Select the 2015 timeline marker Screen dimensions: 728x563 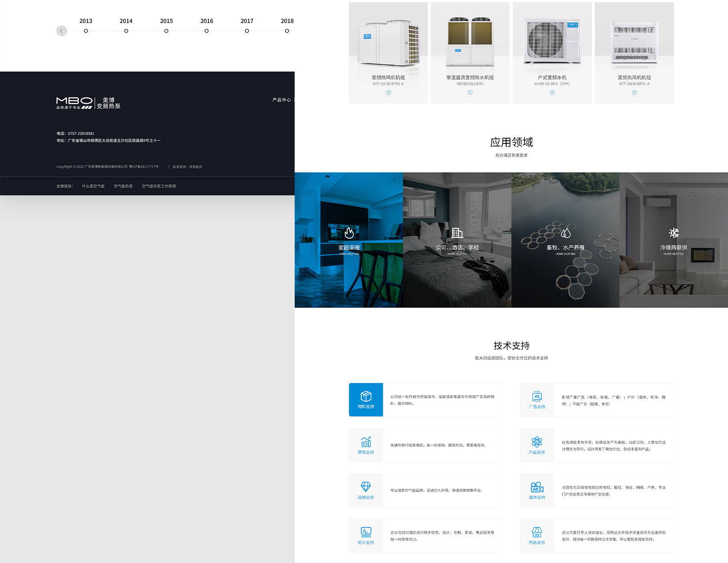click(x=166, y=31)
